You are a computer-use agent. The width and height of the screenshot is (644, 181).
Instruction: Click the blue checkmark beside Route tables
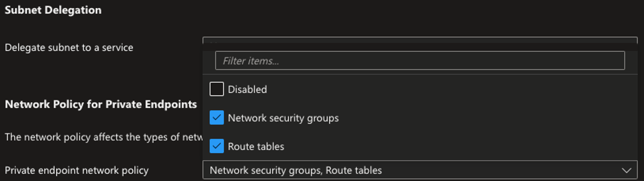pos(216,146)
